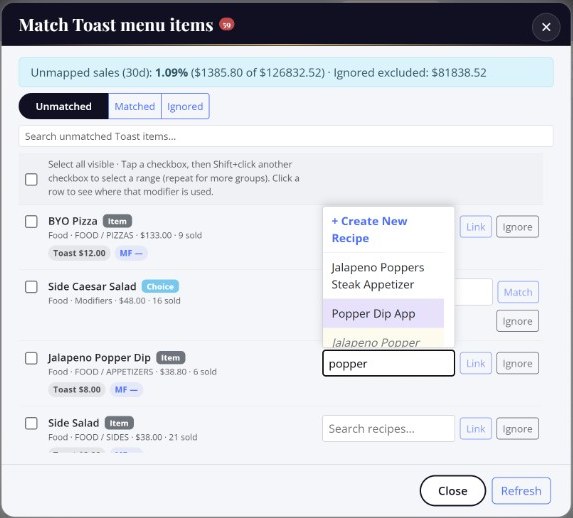The image size is (573, 518).
Task: Click the Item tag beside BYO Pizza
Action: 117,221
